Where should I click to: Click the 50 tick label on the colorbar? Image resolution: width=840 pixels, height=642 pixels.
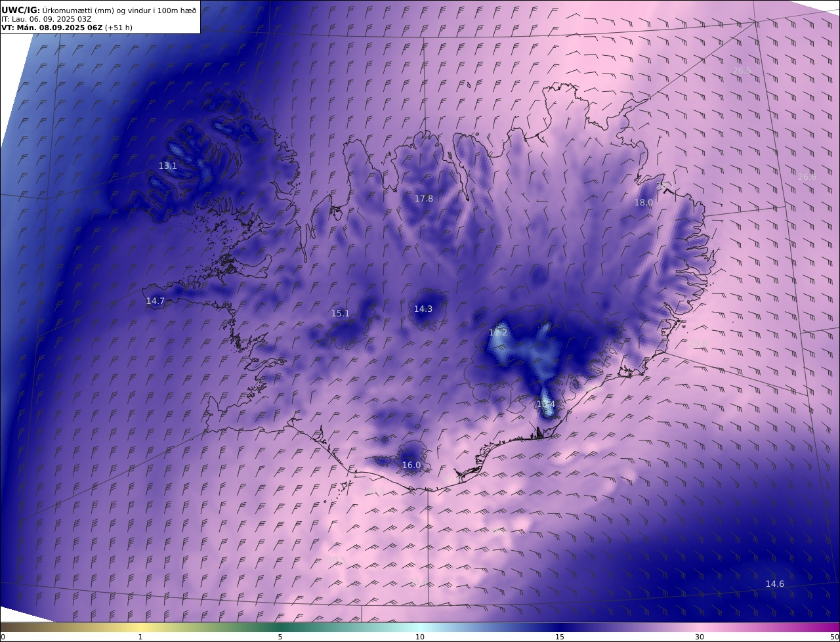tap(834, 637)
